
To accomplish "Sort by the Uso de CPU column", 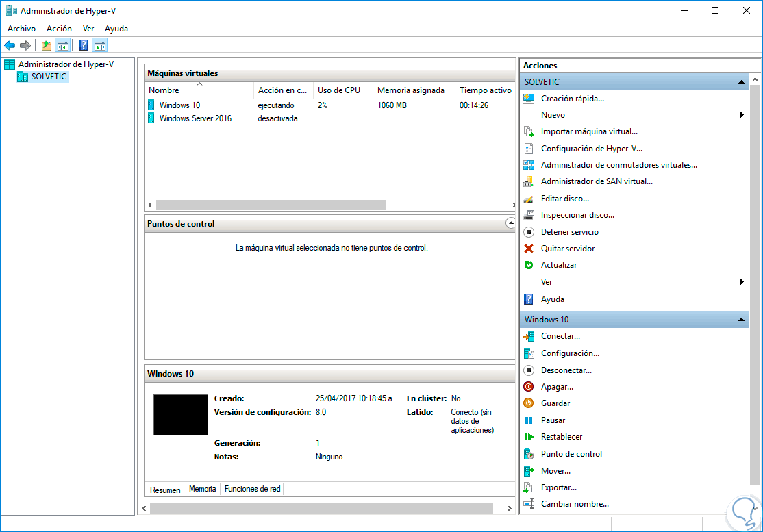I will click(x=344, y=90).
